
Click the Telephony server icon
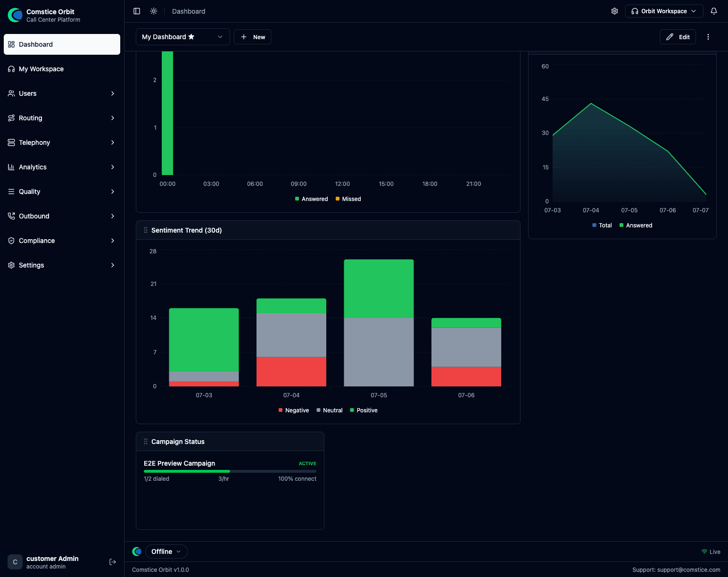[x=11, y=142]
